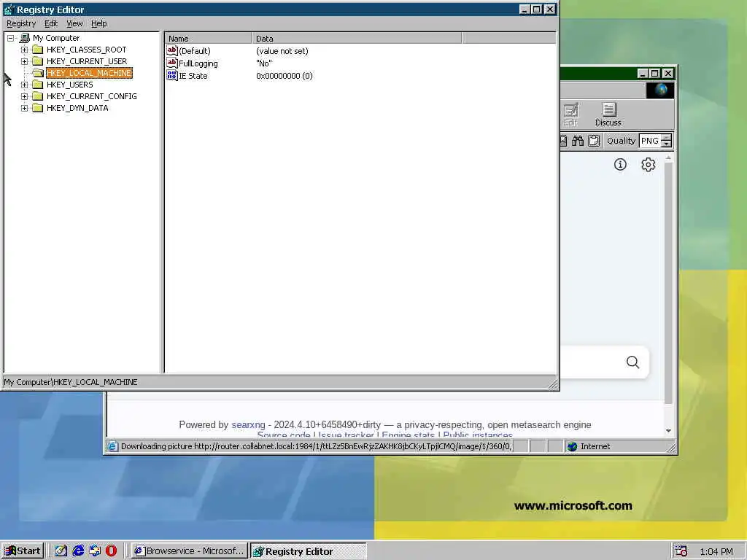Open the Edit menu in Registry Editor
Screen dimensions: 747x560
[51, 23]
